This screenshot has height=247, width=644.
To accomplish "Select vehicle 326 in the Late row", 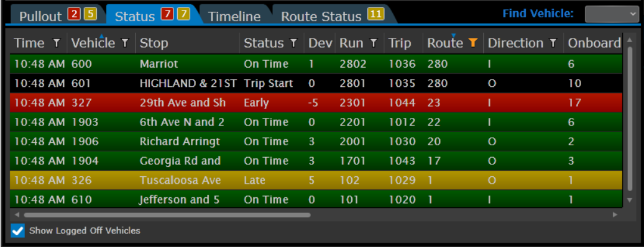I will [81, 180].
